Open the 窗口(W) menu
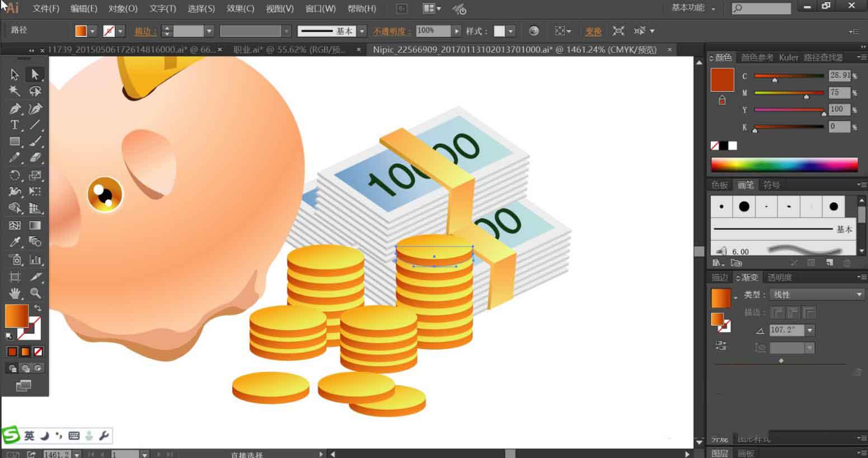 point(321,8)
